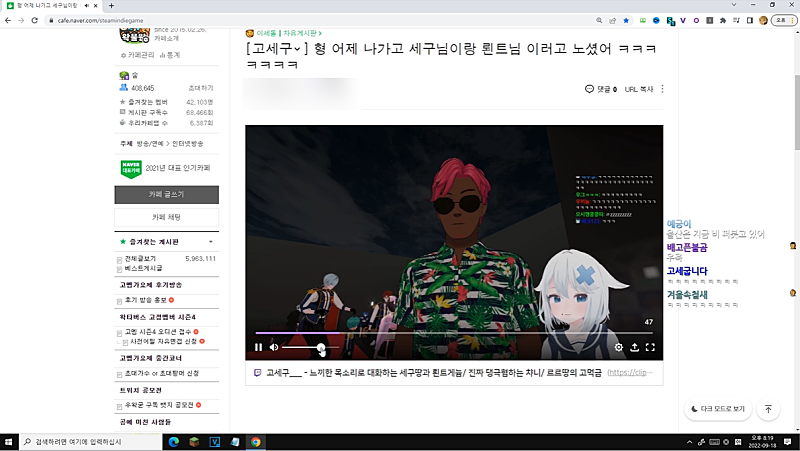The height and width of the screenshot is (451, 800).
Task: Click 초대하기 invite link
Action: pyautogui.click(x=201, y=88)
